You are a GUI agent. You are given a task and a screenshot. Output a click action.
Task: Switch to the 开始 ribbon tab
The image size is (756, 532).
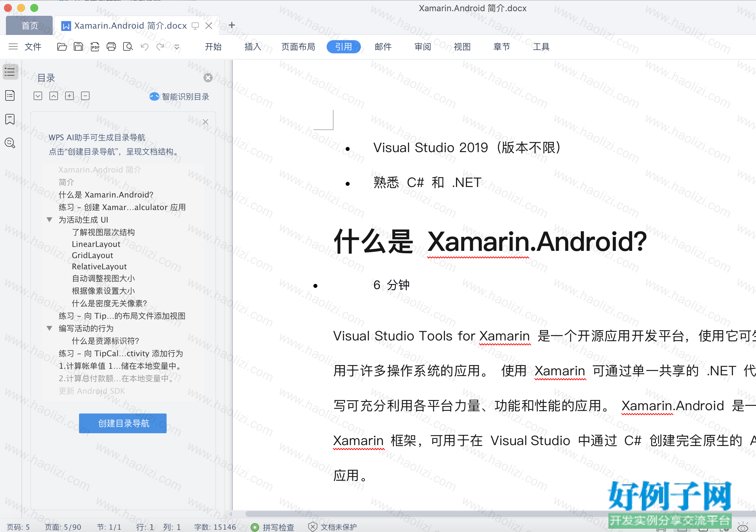point(213,47)
